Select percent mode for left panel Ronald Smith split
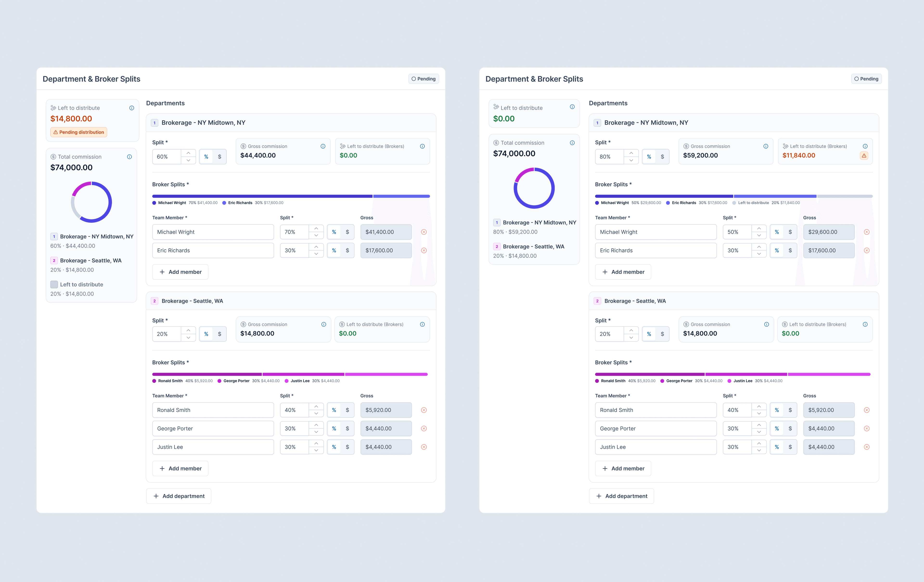 click(334, 410)
